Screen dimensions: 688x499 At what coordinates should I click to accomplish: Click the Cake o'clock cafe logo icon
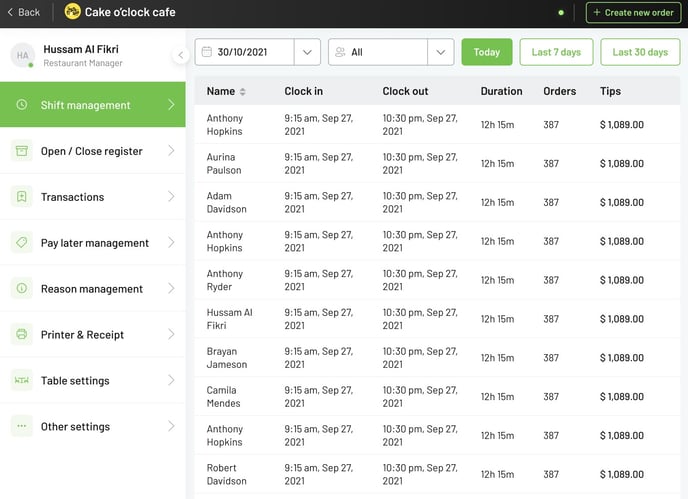(x=72, y=12)
